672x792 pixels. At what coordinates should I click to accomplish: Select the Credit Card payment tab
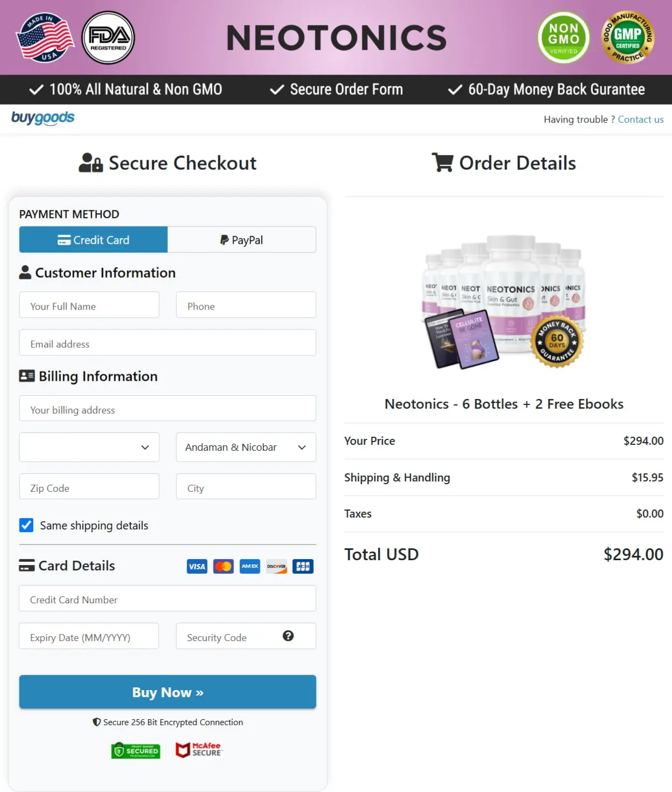pos(93,239)
